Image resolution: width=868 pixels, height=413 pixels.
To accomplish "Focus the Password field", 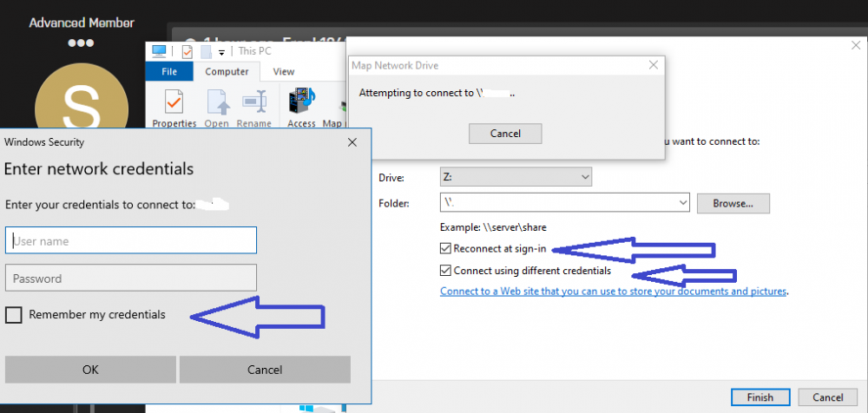I will [x=131, y=278].
